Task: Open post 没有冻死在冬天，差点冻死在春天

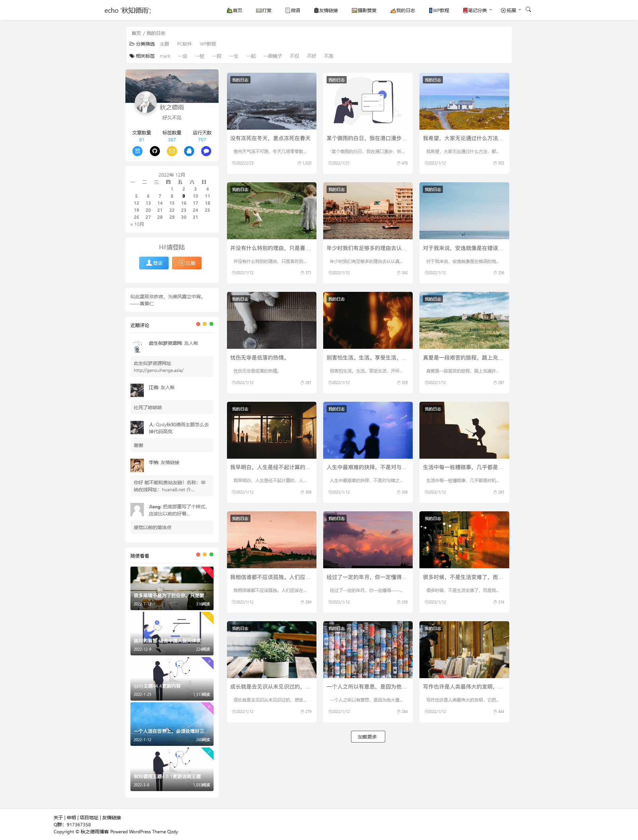Action: coord(270,138)
